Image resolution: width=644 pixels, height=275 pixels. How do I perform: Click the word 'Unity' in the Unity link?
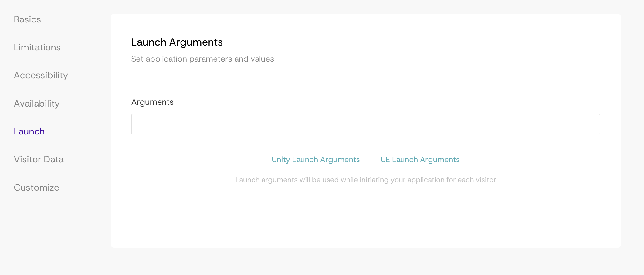(281, 160)
